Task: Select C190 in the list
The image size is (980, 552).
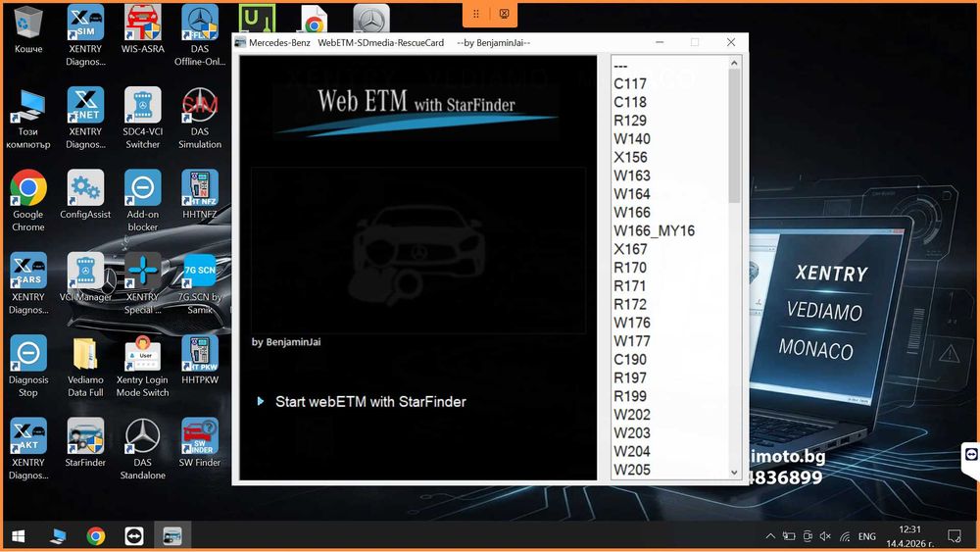Action: click(x=630, y=360)
